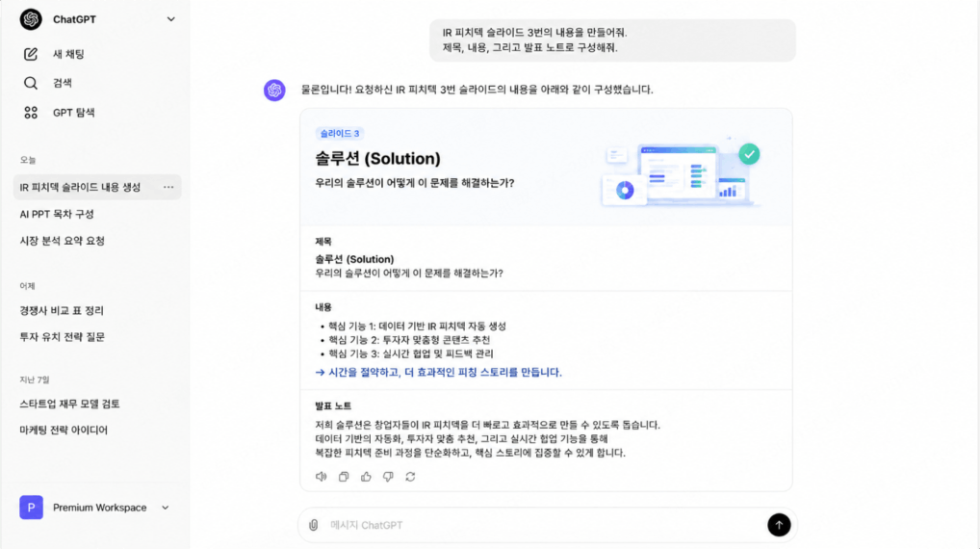980x549 pixels.
Task: Click the send arrow button
Action: [x=779, y=525]
